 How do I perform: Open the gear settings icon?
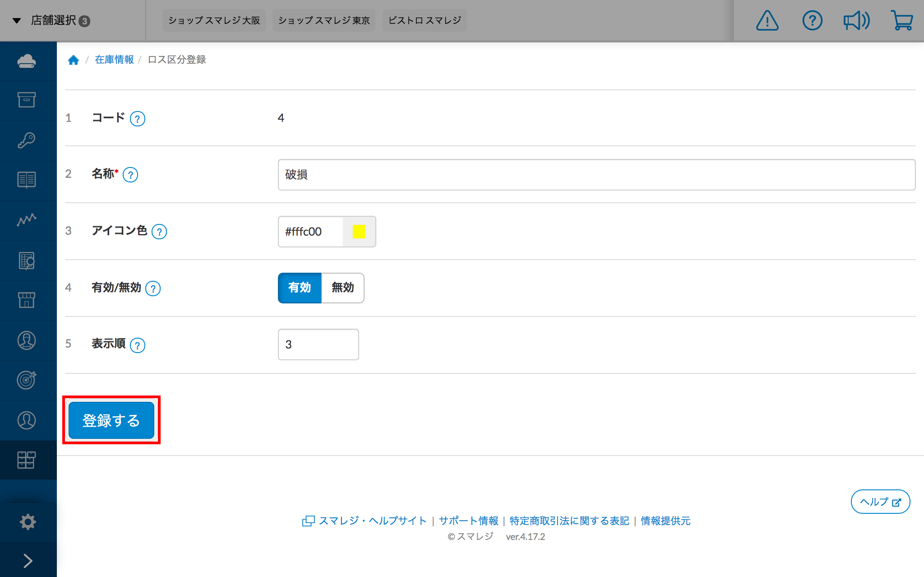tap(28, 522)
